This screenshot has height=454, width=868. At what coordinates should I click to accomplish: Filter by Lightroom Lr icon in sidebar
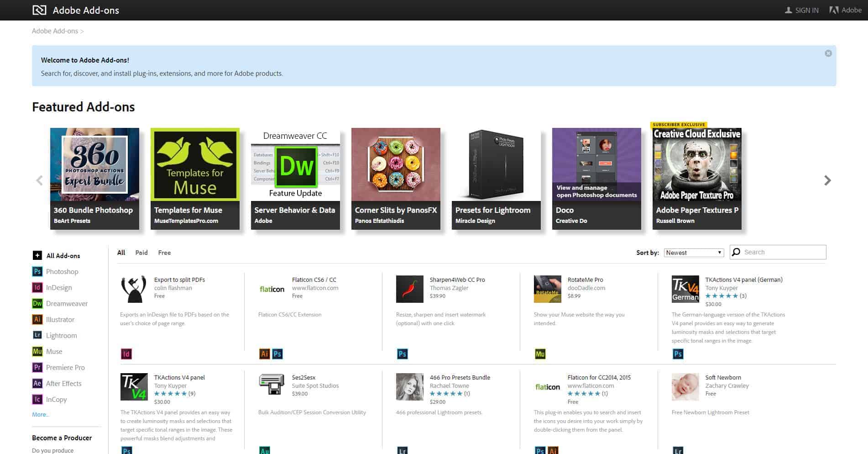[37, 335]
